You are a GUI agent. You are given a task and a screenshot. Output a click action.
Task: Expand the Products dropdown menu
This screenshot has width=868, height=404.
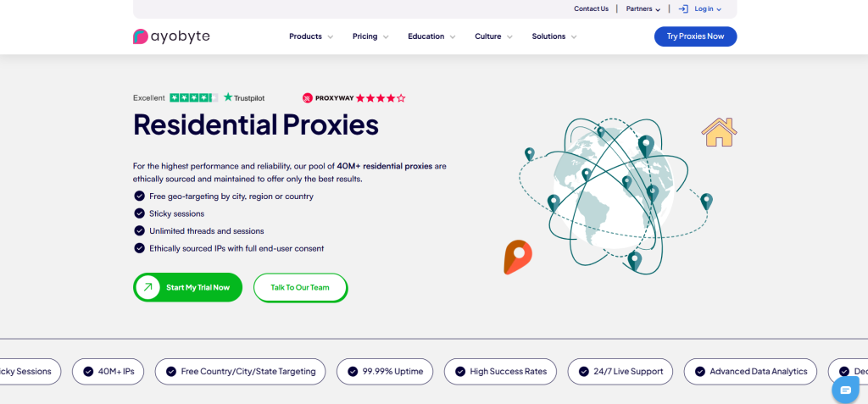tap(310, 36)
